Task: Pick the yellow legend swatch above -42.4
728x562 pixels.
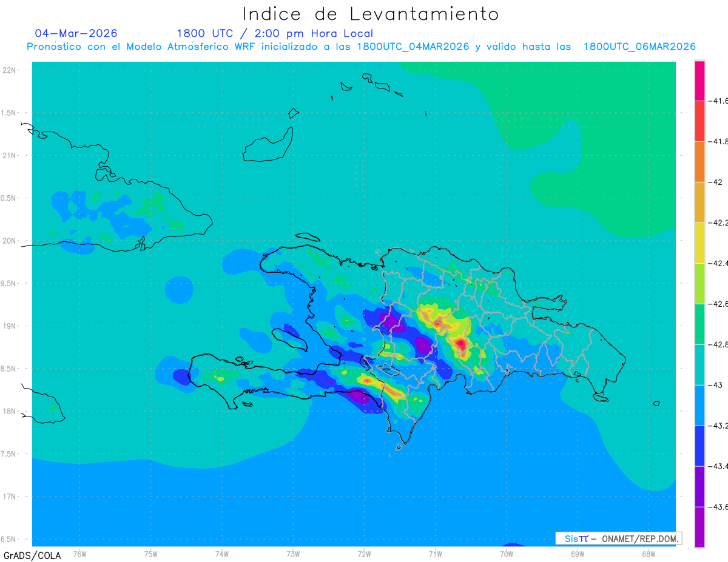Action: (x=699, y=243)
